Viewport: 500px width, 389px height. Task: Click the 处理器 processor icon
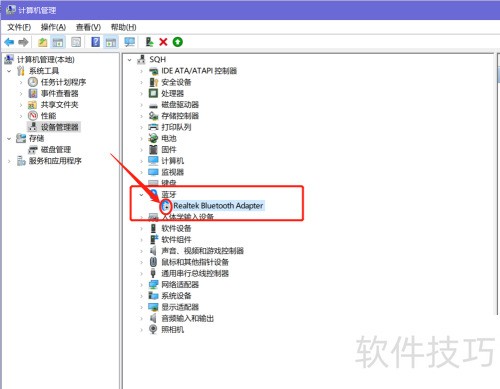pos(153,93)
